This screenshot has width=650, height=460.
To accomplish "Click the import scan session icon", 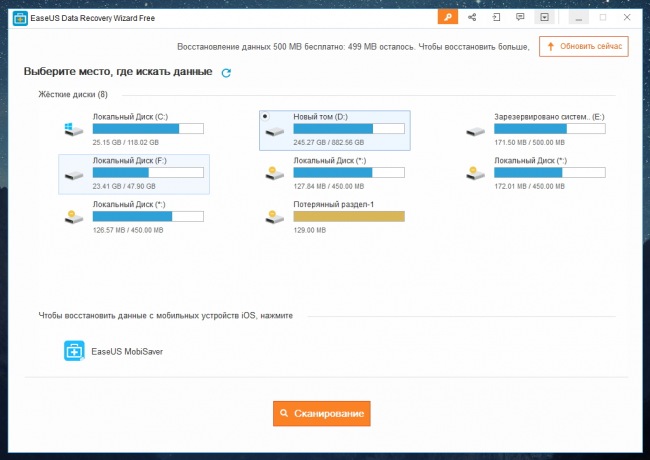I will 496,17.
